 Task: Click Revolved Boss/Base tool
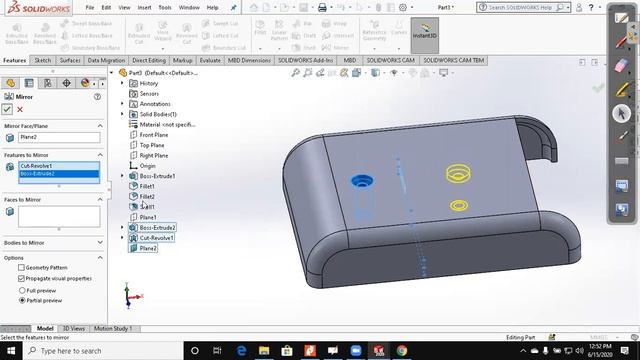tap(45, 33)
